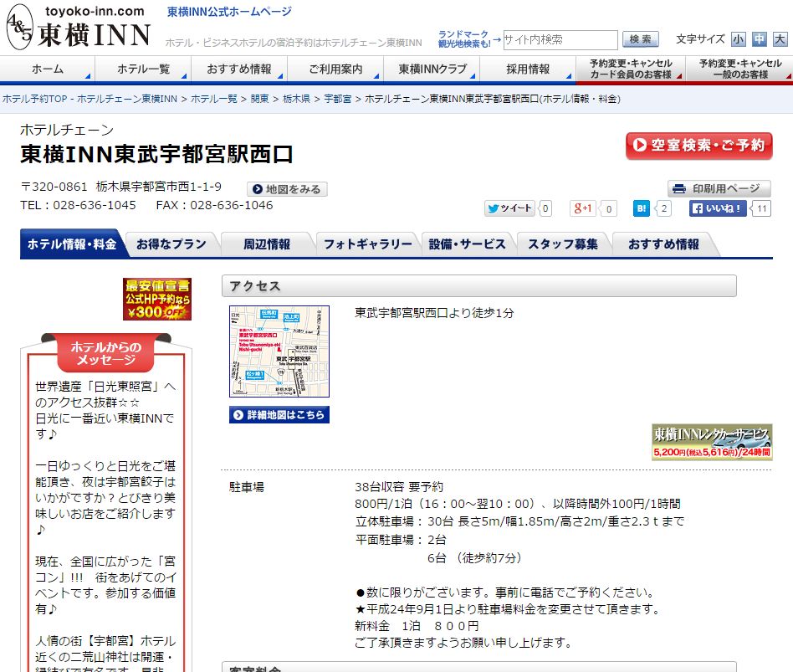793x672 pixels.
Task: Click breadcrumb link 栃木県
Action: tap(296, 99)
